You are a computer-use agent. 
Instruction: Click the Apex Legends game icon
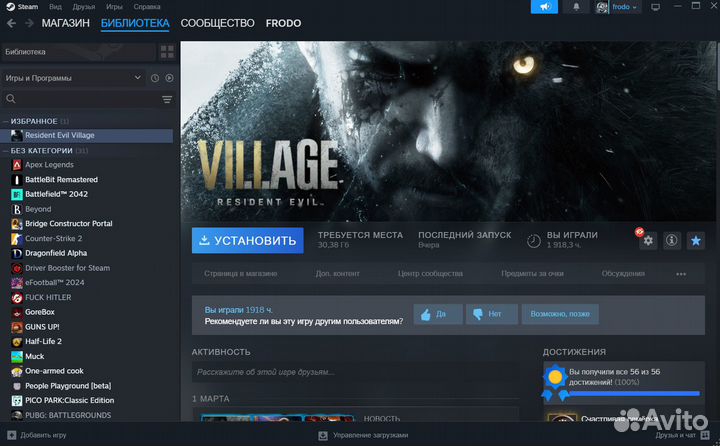(17, 165)
